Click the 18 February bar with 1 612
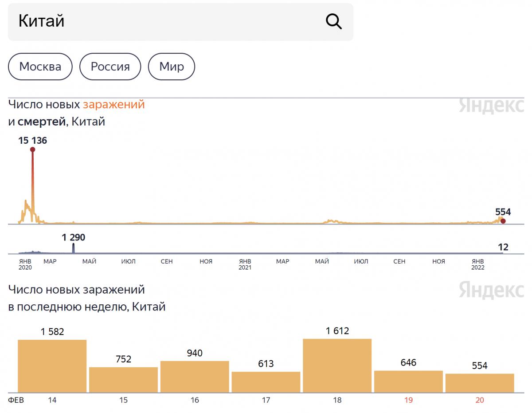 tap(337, 366)
